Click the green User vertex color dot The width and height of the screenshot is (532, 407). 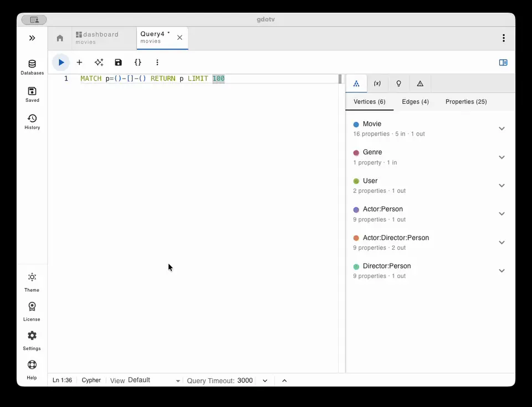356,181
